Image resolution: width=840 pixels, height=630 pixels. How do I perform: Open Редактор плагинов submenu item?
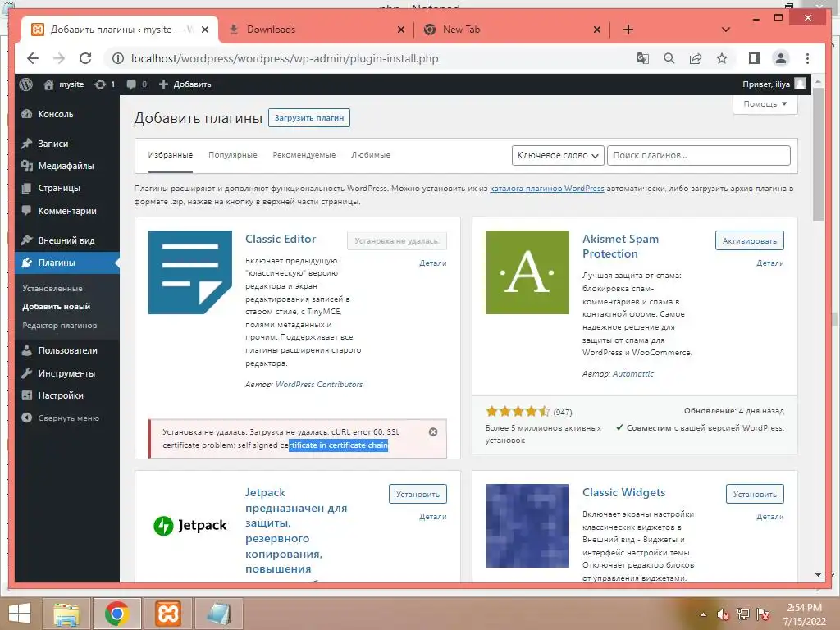(x=59, y=325)
